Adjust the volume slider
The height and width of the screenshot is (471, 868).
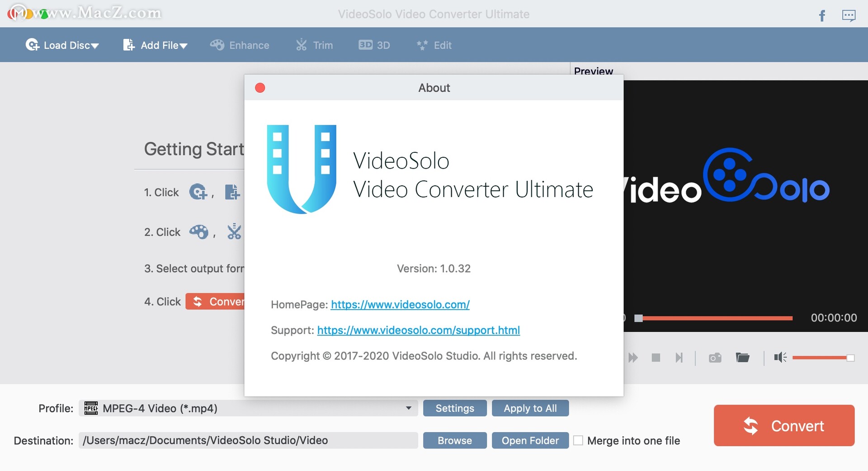point(823,358)
